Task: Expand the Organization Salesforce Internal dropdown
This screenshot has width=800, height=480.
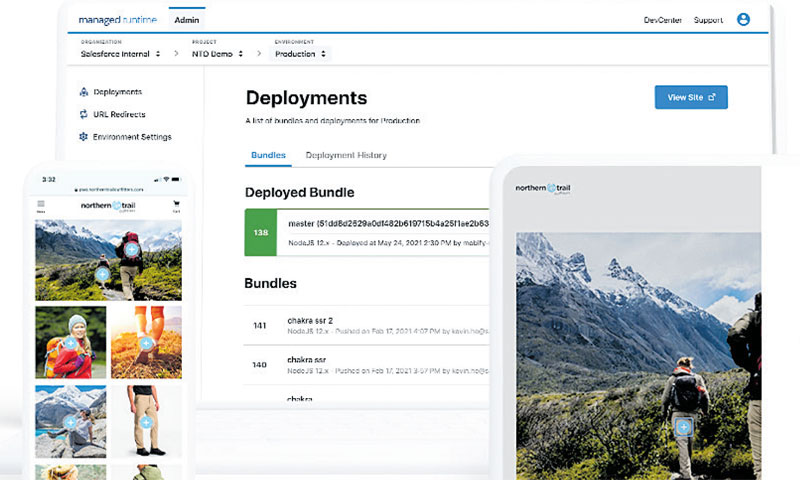Action: 121,54
